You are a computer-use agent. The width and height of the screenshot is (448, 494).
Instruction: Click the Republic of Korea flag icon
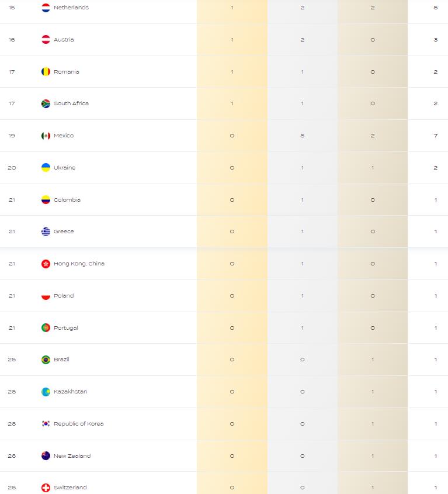(46, 424)
